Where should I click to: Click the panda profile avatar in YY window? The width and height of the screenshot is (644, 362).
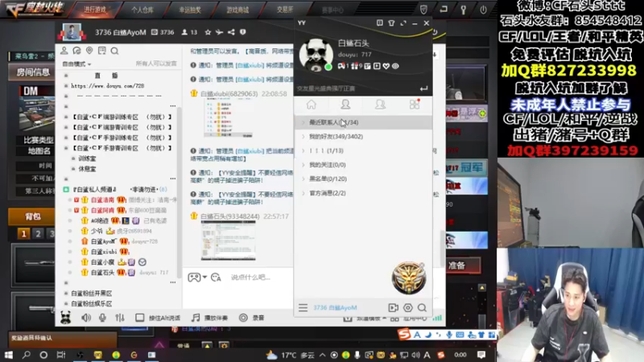[316, 55]
